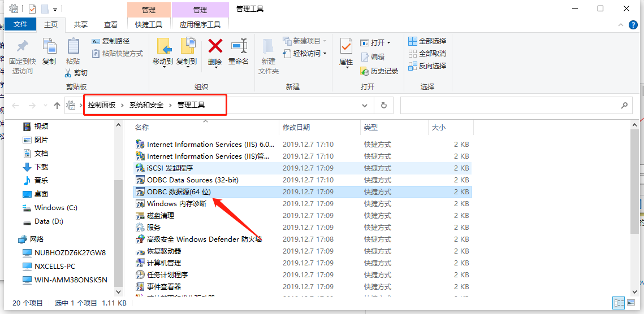Switch to the Share ribbon tab
Viewport: 644px width, 314px height.
[81, 25]
